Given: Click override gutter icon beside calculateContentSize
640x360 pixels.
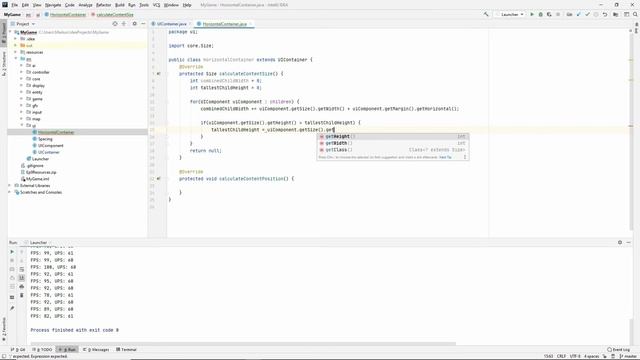Looking at the screenshot, I should (x=158, y=74).
